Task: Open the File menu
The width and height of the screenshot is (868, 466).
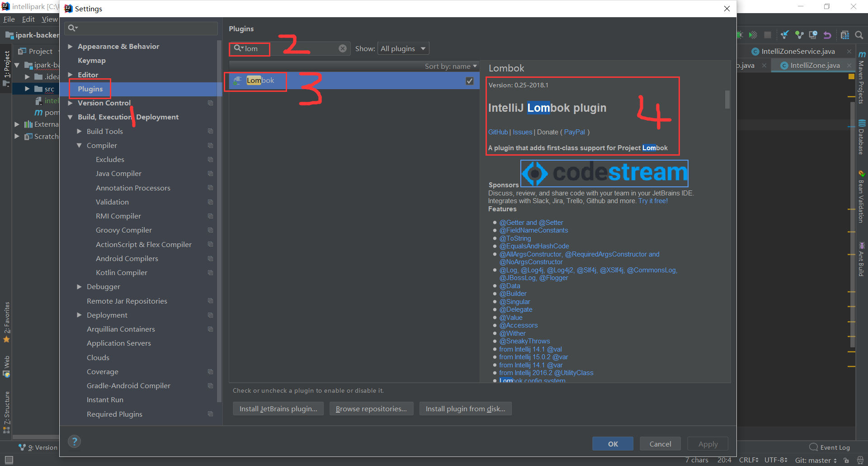Action: click(9, 19)
